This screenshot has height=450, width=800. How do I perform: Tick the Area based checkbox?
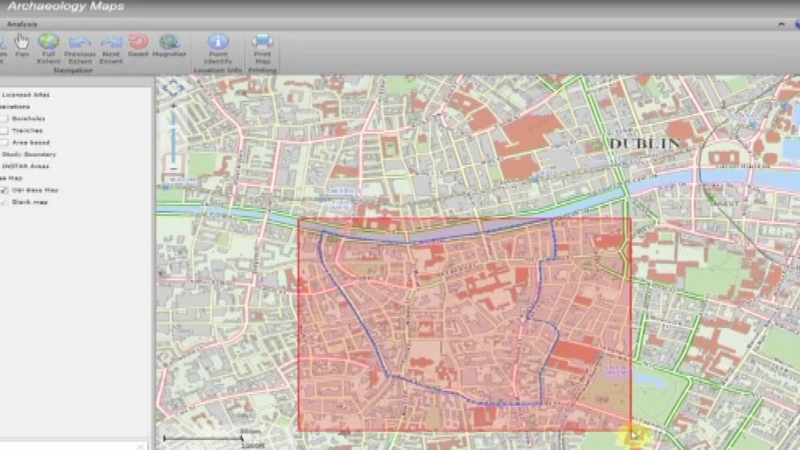(5, 142)
